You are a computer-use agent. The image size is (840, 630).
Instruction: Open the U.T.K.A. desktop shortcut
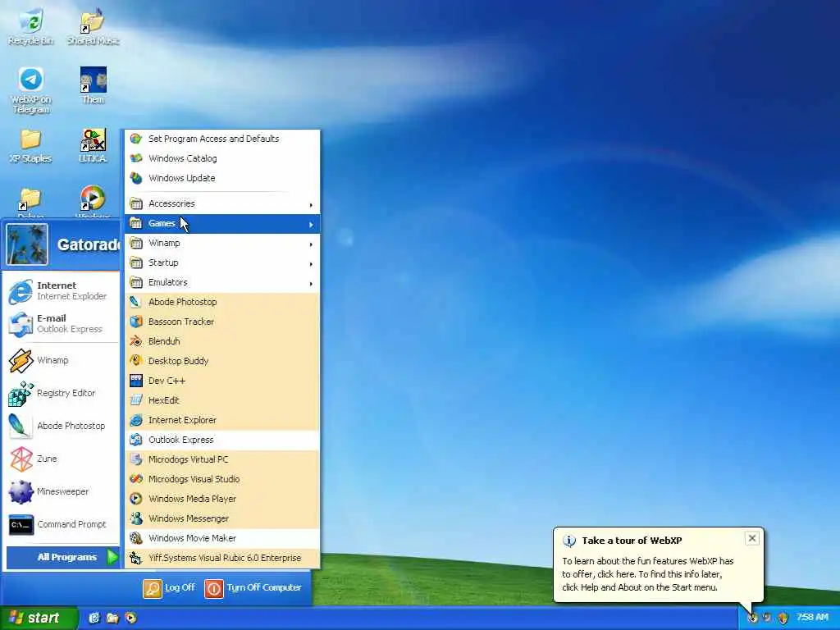coord(93,146)
